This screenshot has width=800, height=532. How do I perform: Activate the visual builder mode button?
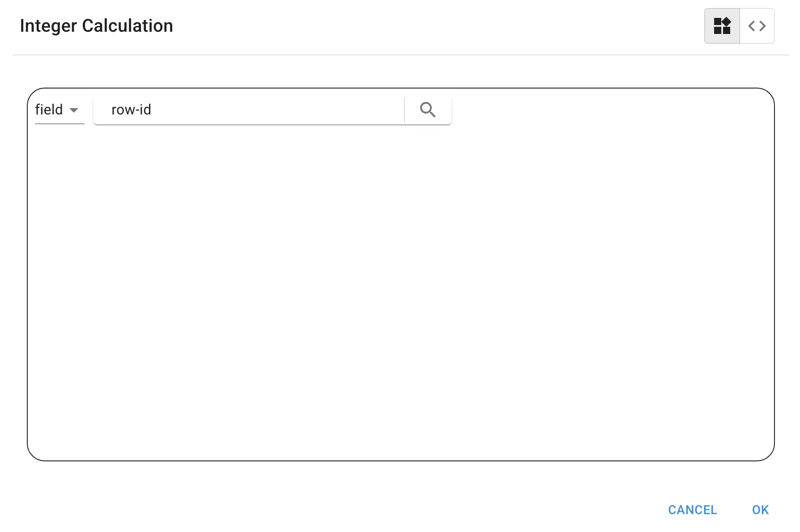click(x=722, y=26)
